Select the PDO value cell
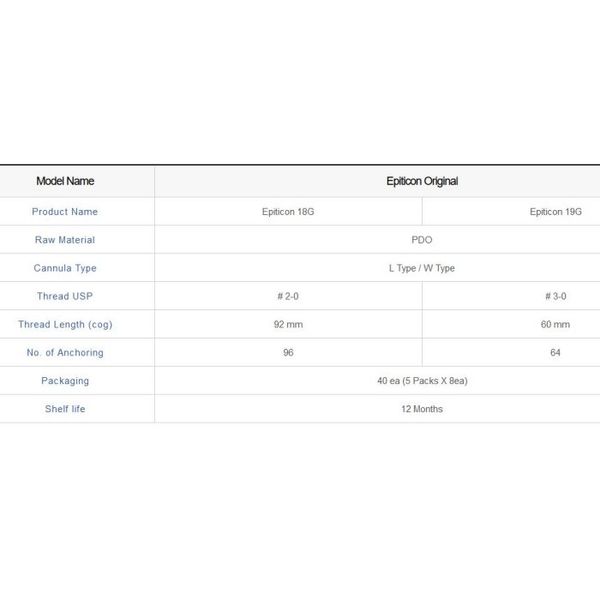The width and height of the screenshot is (600, 600). [421, 240]
